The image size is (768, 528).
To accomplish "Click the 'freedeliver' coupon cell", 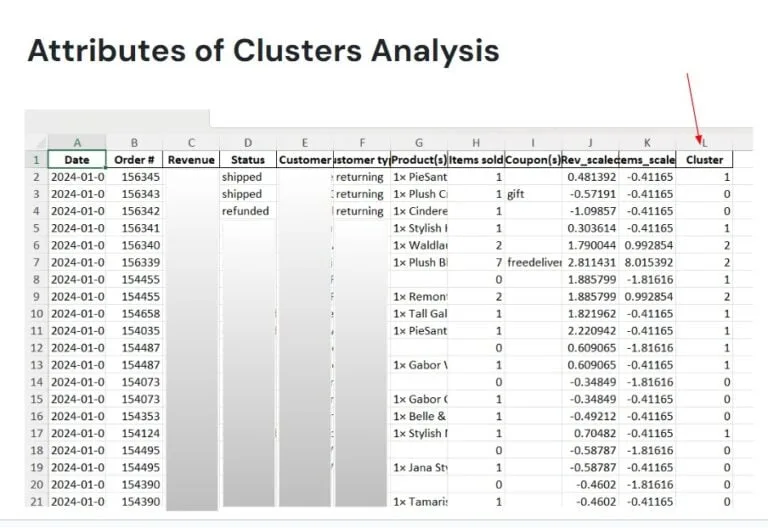I will [x=533, y=262].
